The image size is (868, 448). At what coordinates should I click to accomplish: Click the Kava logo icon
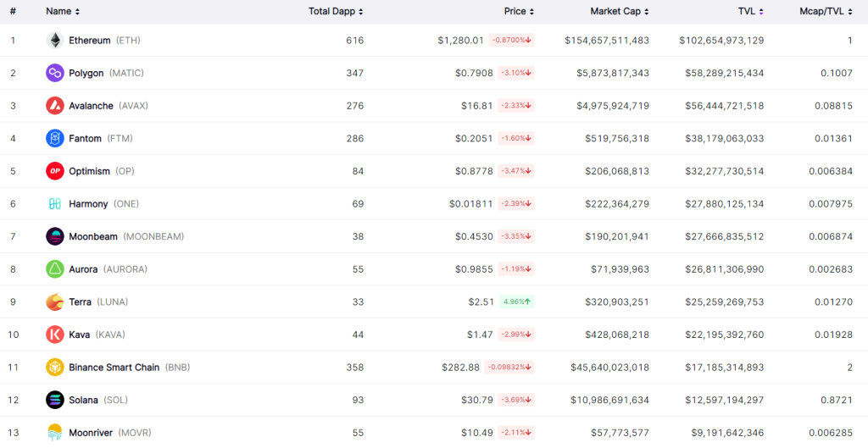[x=55, y=335]
